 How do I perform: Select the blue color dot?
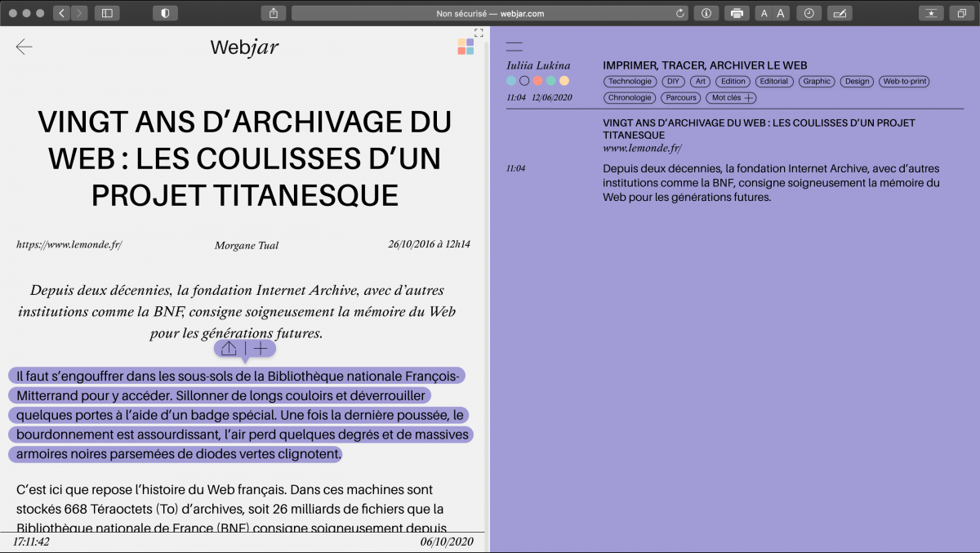[511, 81]
